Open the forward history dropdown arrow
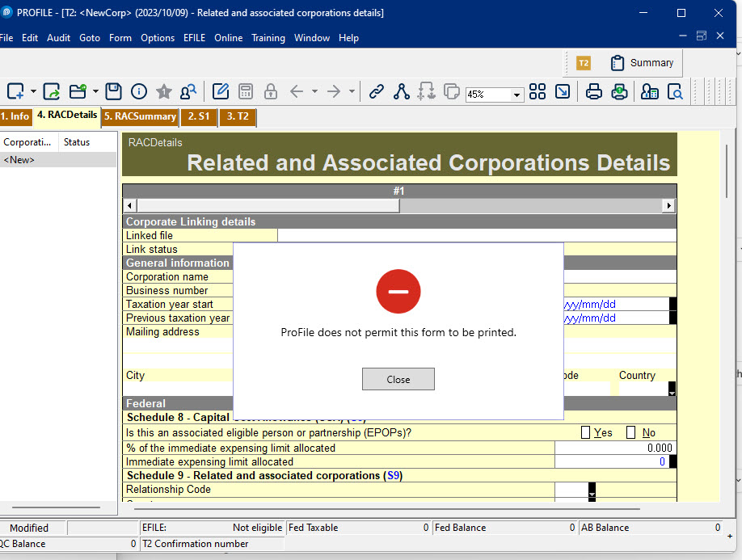This screenshot has height=560, width=742. pyautogui.click(x=352, y=91)
